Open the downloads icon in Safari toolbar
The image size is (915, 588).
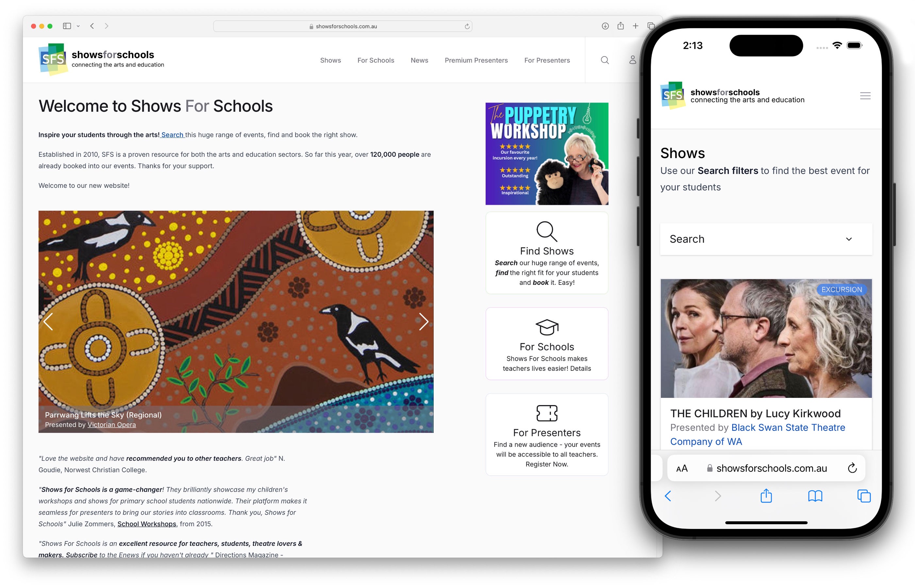605,26
